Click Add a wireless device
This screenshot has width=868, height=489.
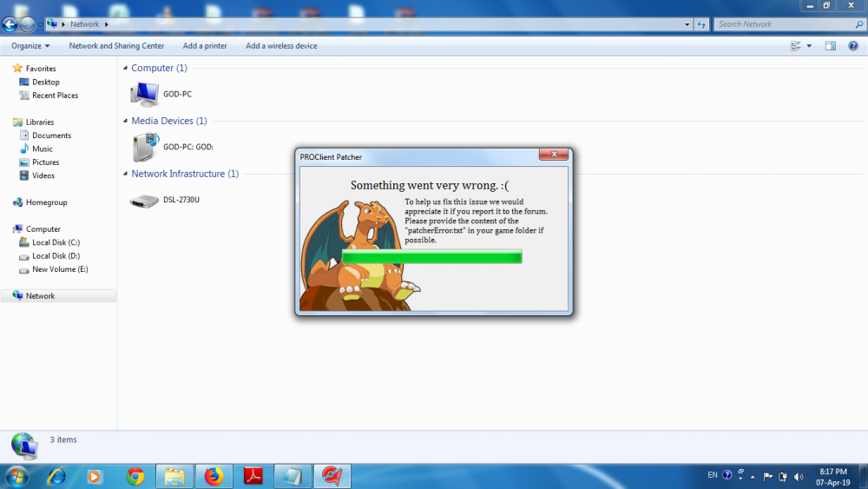tap(281, 46)
